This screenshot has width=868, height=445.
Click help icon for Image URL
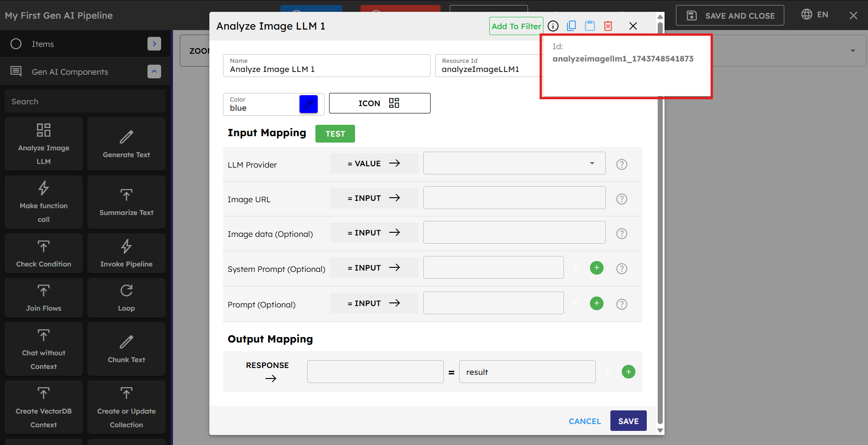coord(622,199)
